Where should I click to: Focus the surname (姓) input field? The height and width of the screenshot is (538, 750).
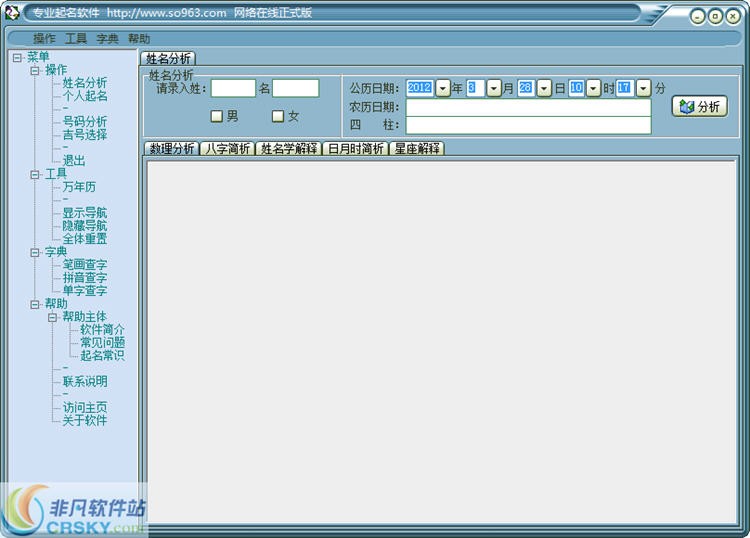[233, 88]
